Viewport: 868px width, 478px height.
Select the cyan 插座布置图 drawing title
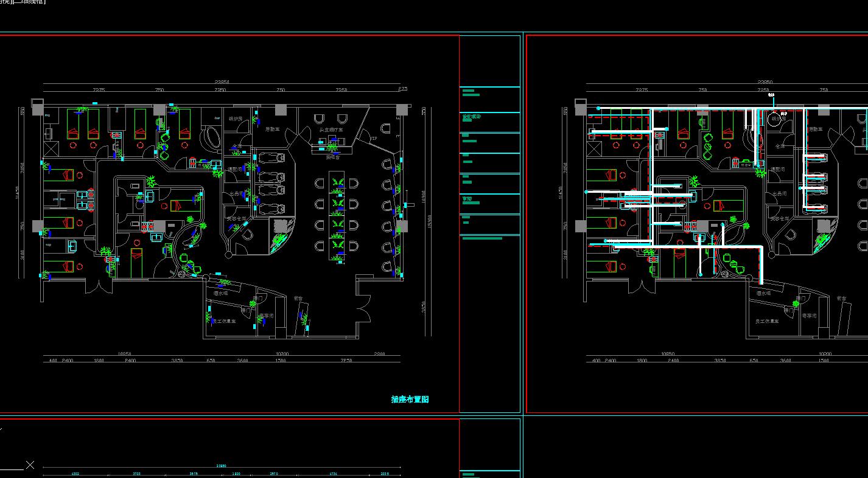click(410, 400)
